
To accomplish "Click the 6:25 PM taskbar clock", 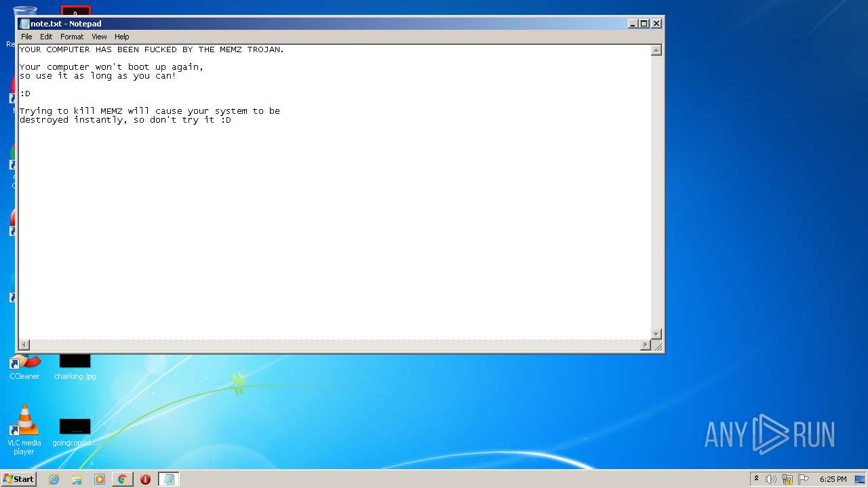I will pyautogui.click(x=833, y=479).
